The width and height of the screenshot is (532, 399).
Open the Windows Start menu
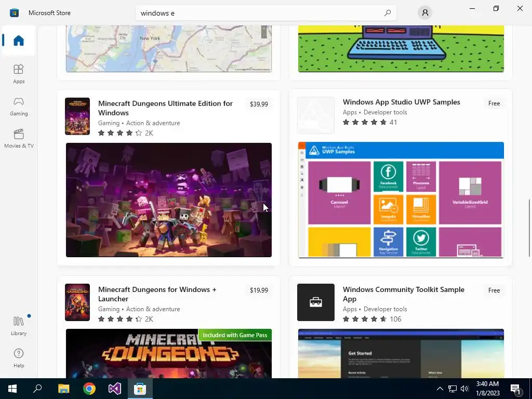[12, 389]
